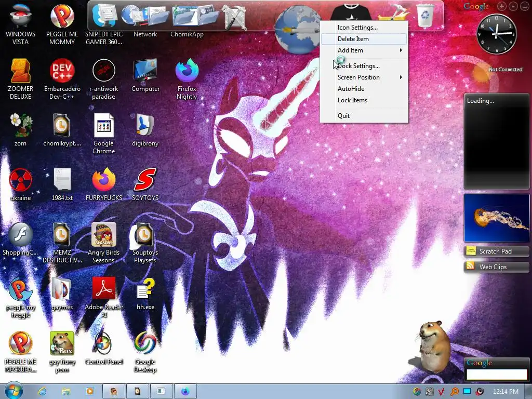Open the sidebar dropdown arrow menu
532x399 pixels.
pos(513,6)
